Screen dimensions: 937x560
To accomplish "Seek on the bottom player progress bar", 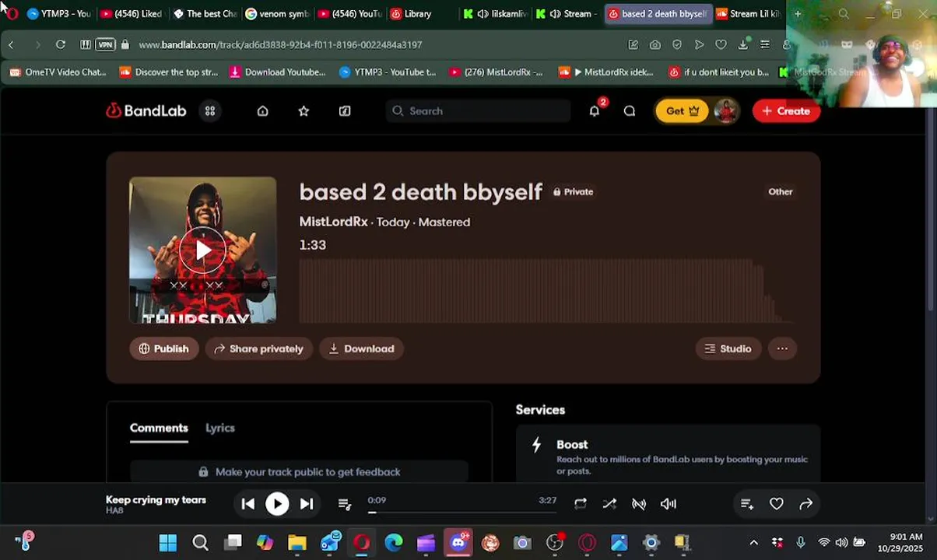I will (x=464, y=512).
